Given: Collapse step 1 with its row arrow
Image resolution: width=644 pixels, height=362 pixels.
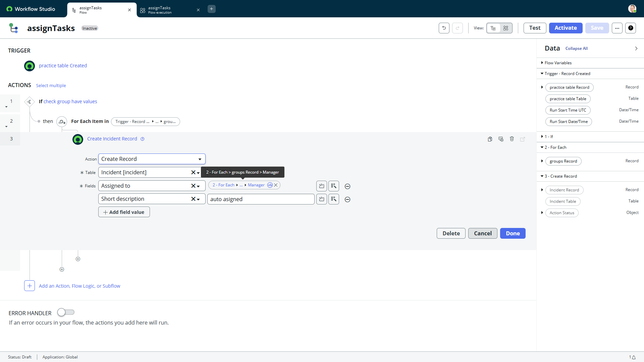Looking at the screenshot, I should [6, 107].
